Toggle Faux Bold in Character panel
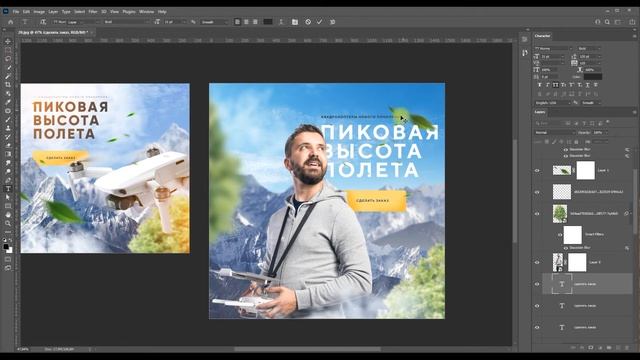Screen dimensions: 640x360 540,85
